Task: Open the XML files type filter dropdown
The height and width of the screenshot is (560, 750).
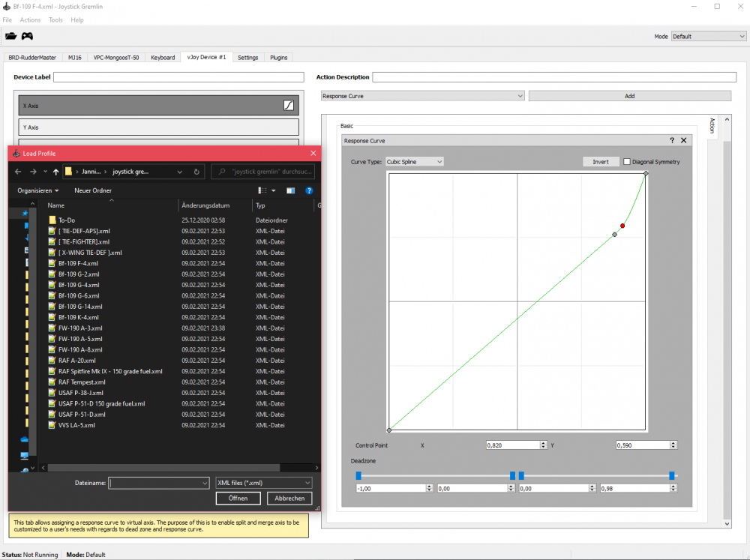Action: pos(262,484)
